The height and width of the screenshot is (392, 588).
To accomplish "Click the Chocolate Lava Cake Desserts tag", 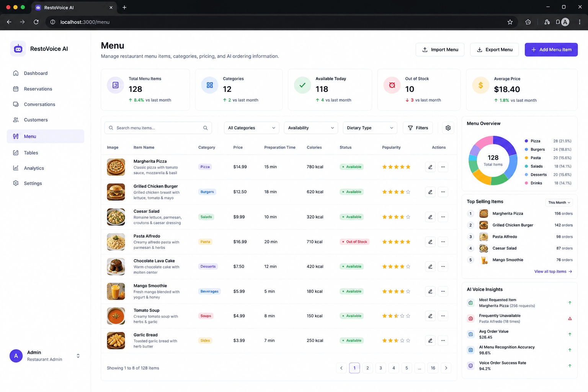I will (x=208, y=266).
